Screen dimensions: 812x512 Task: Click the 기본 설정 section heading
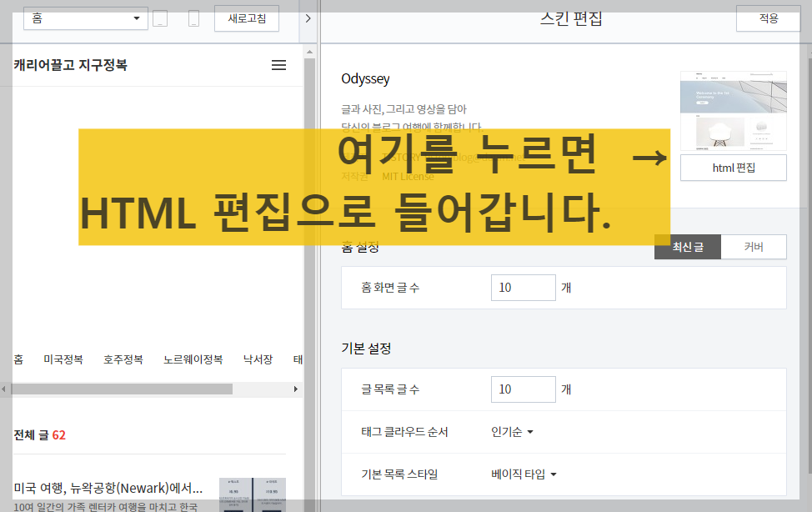[x=366, y=349]
